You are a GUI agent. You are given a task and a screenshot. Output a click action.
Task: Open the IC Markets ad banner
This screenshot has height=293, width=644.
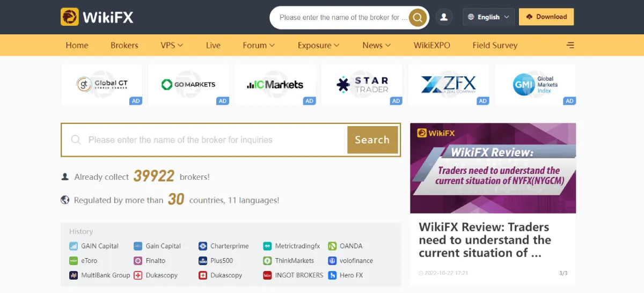point(275,84)
